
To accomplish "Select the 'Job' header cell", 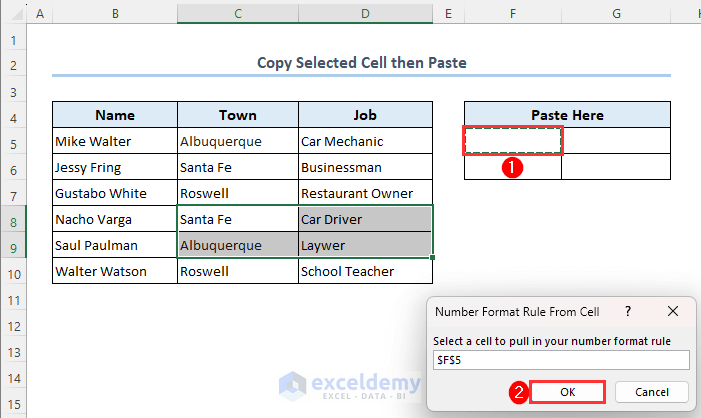I will (x=365, y=115).
